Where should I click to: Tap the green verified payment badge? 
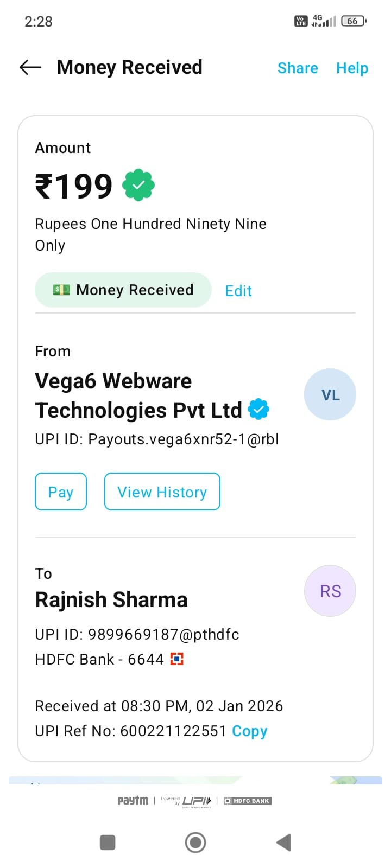pos(138,186)
